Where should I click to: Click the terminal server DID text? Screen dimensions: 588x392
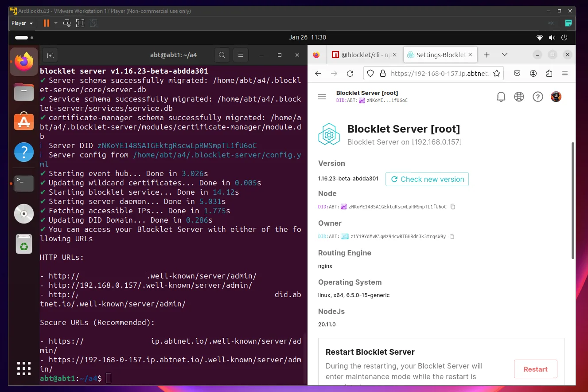tap(177, 145)
